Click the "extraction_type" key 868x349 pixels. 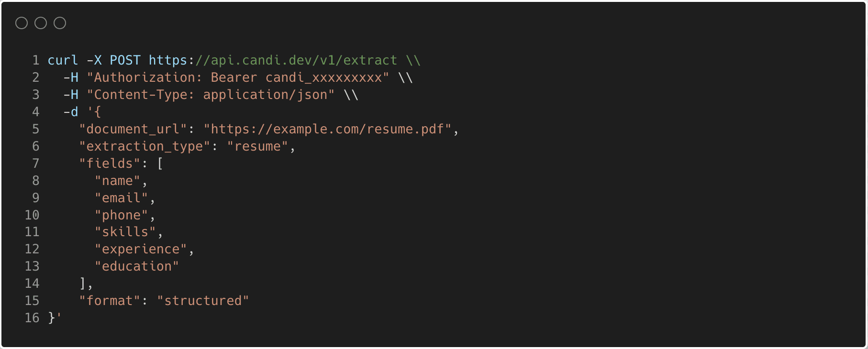145,146
